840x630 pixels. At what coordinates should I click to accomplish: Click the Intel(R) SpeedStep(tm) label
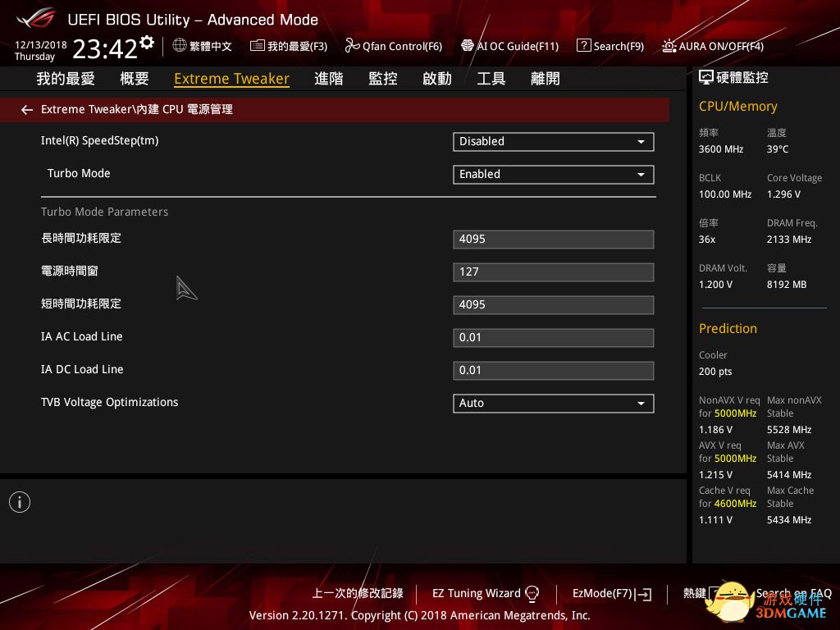[99, 141]
